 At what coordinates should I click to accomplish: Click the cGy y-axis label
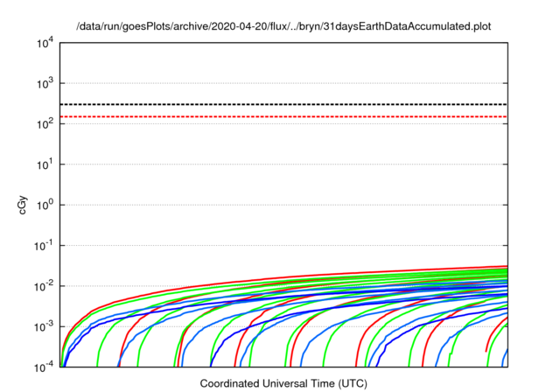pyautogui.click(x=23, y=205)
